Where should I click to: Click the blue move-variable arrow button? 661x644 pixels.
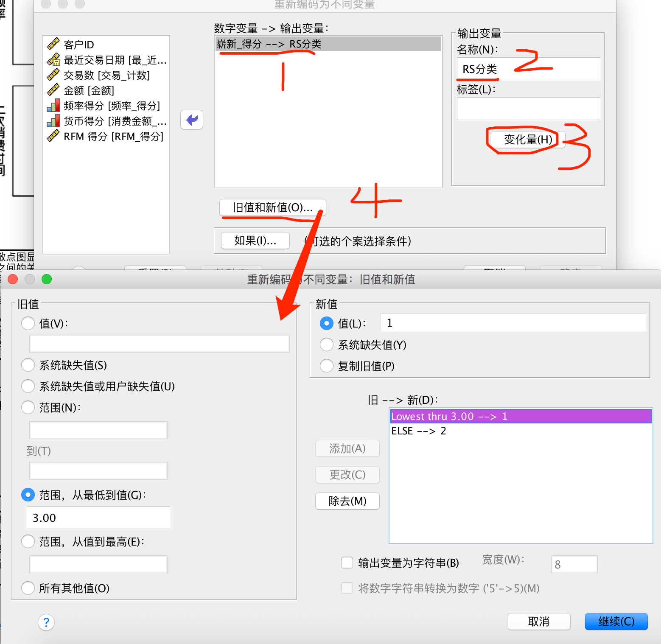pos(192,120)
